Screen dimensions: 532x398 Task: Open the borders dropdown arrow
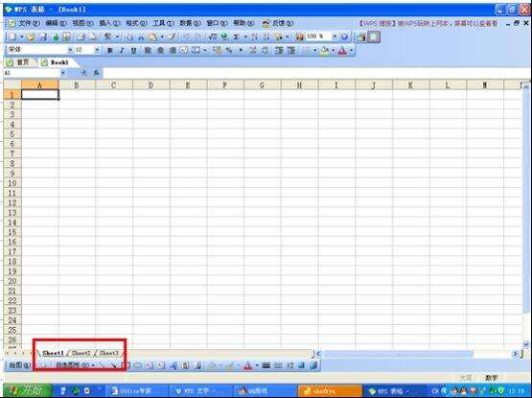coord(314,50)
